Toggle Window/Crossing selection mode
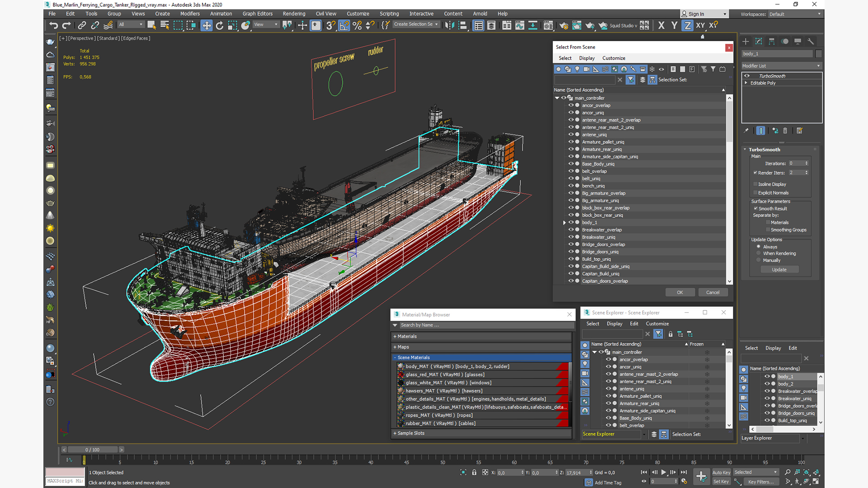Screen dimensions: 868x488 coord(191,25)
